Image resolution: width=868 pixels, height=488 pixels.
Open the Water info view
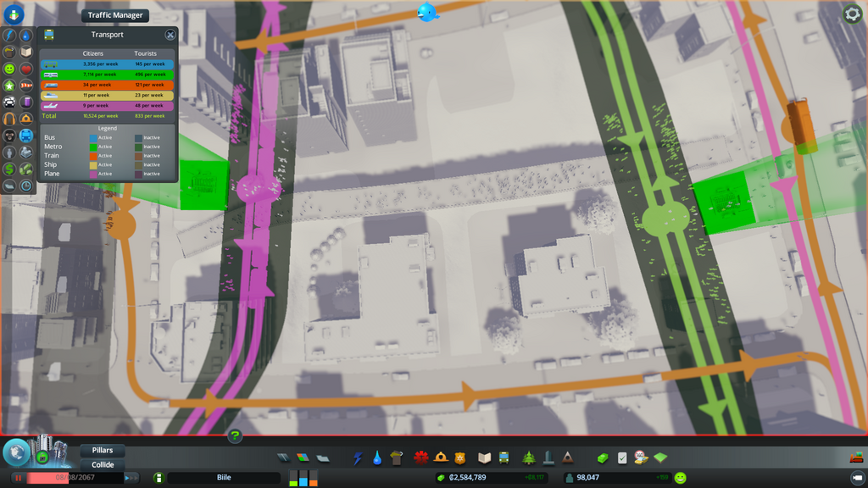pos(26,36)
